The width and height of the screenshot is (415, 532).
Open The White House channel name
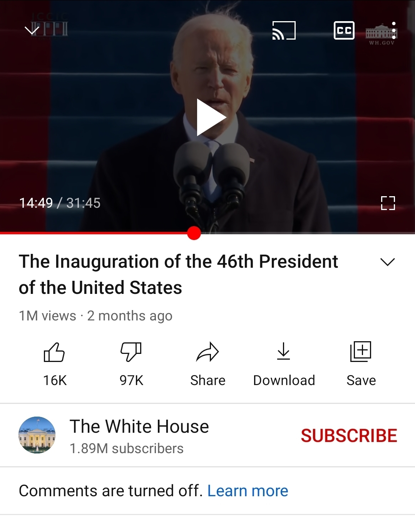coord(139,427)
